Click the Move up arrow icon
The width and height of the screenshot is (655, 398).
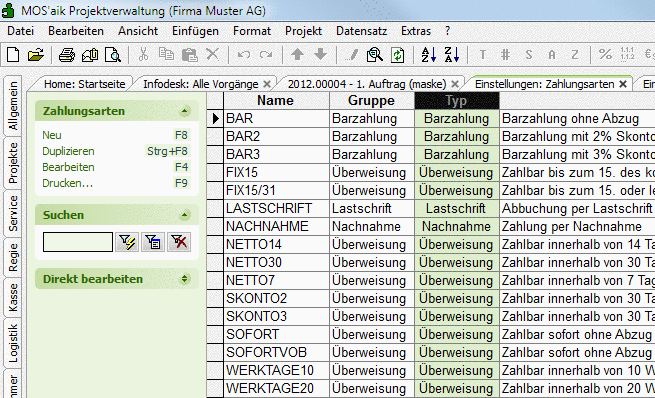(x=297, y=54)
